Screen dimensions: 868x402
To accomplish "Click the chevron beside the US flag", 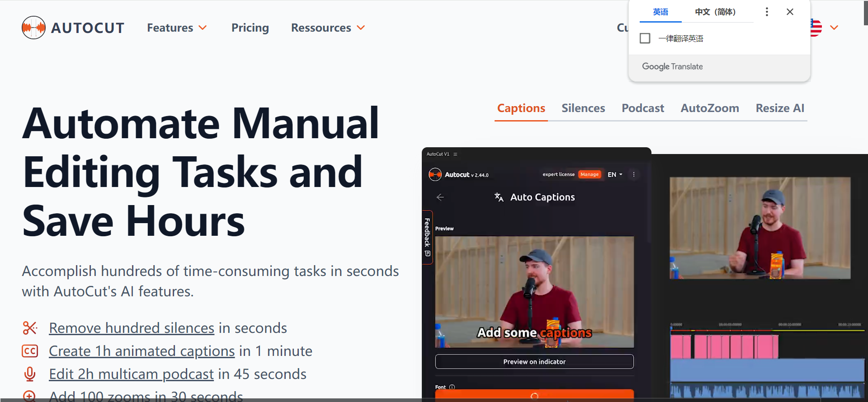I will pyautogui.click(x=834, y=28).
